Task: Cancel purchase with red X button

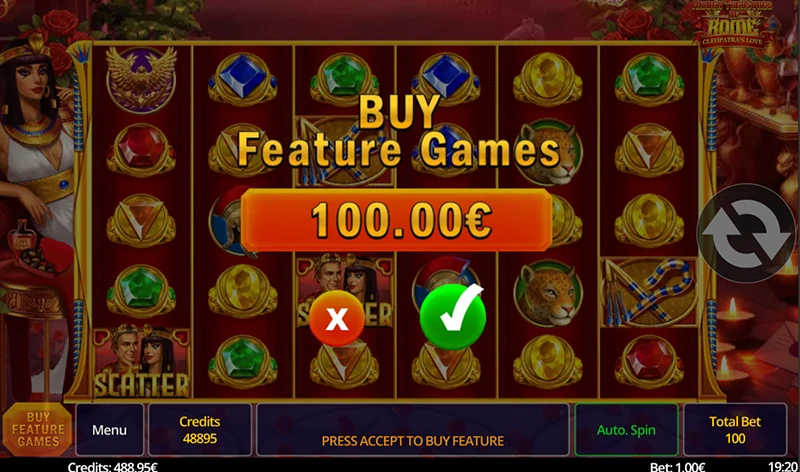Action: 337,318
